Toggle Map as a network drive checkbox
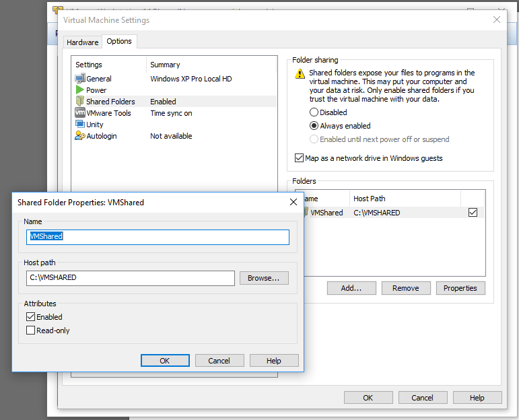Screen dimensions: 519x420 [299, 158]
